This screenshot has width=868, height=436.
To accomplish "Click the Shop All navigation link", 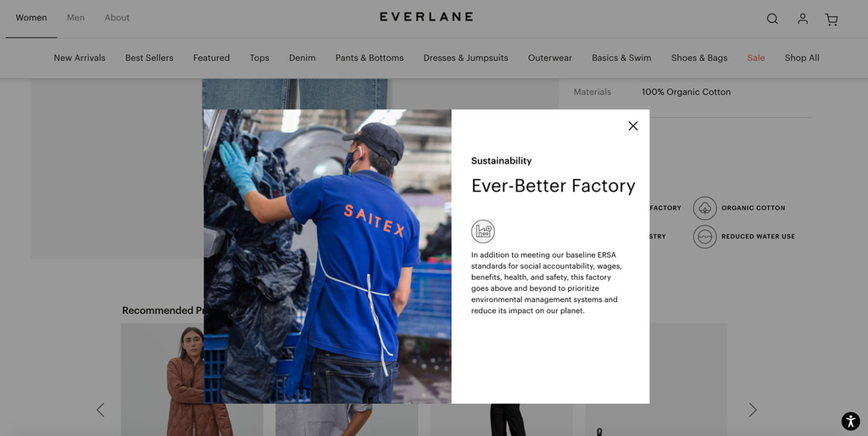I will pos(802,58).
